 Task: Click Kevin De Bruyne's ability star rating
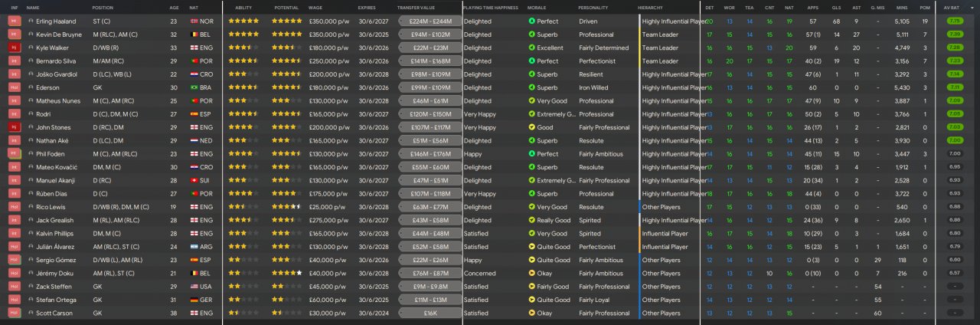click(243, 34)
